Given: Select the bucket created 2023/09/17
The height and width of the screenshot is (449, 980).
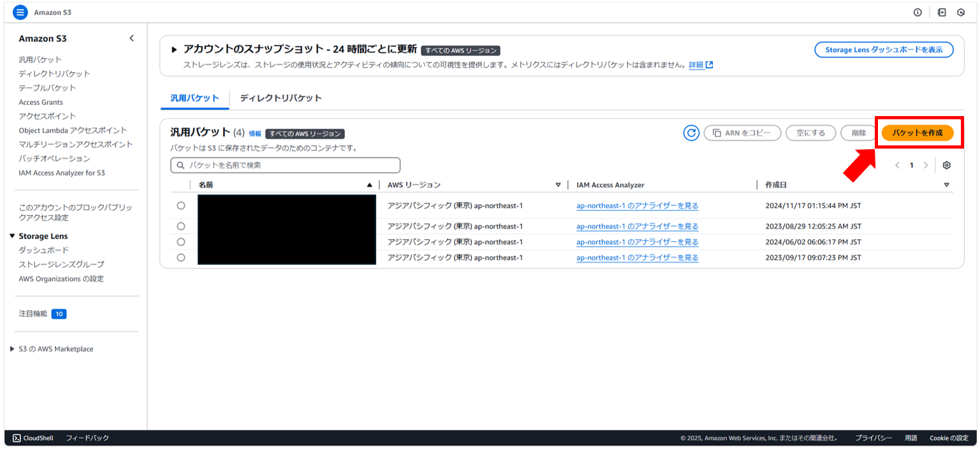Looking at the screenshot, I should coord(181,258).
